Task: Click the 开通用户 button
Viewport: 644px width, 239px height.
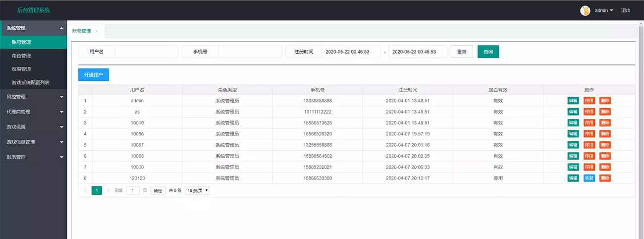Action: coord(93,75)
